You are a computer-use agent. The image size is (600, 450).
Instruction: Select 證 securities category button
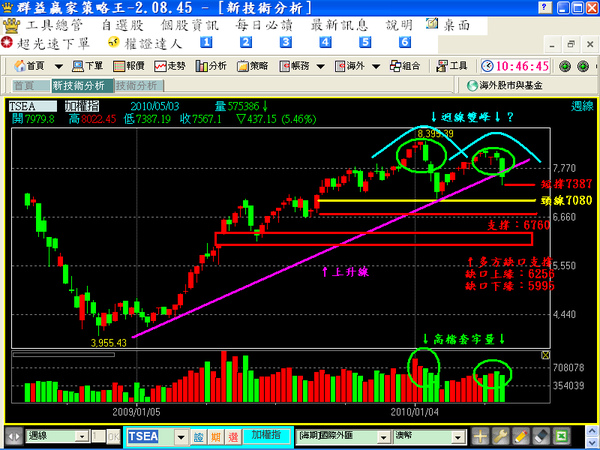[x=198, y=437]
